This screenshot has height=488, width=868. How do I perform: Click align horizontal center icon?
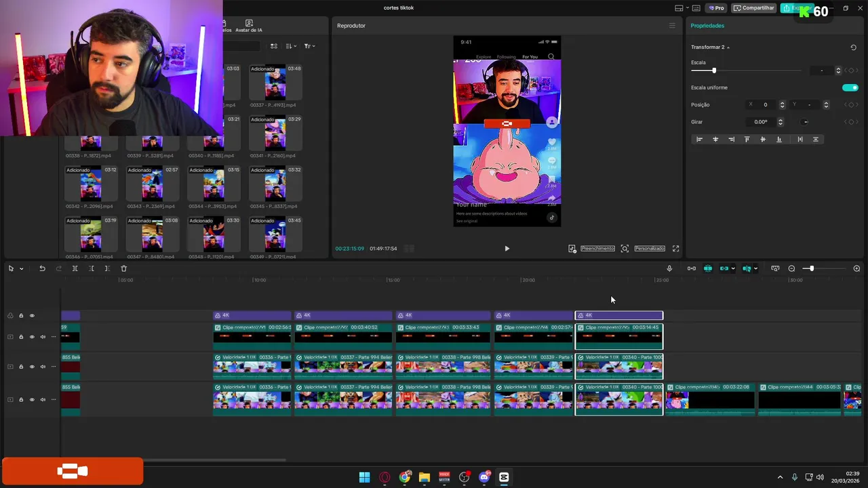point(715,140)
